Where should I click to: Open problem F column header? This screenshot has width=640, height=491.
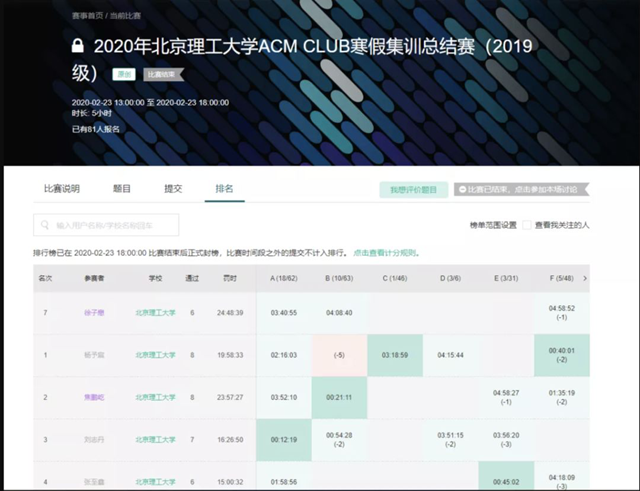[x=559, y=278]
